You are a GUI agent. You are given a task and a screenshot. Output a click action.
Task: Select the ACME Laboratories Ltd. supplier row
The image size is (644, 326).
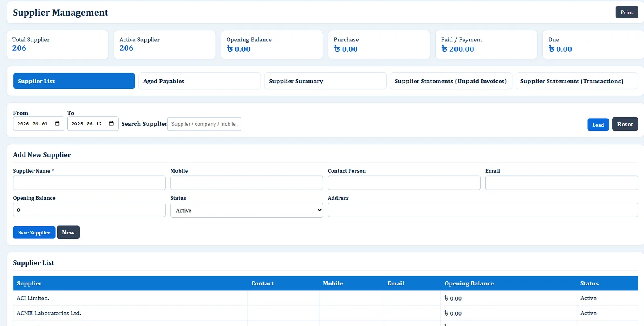(x=325, y=313)
